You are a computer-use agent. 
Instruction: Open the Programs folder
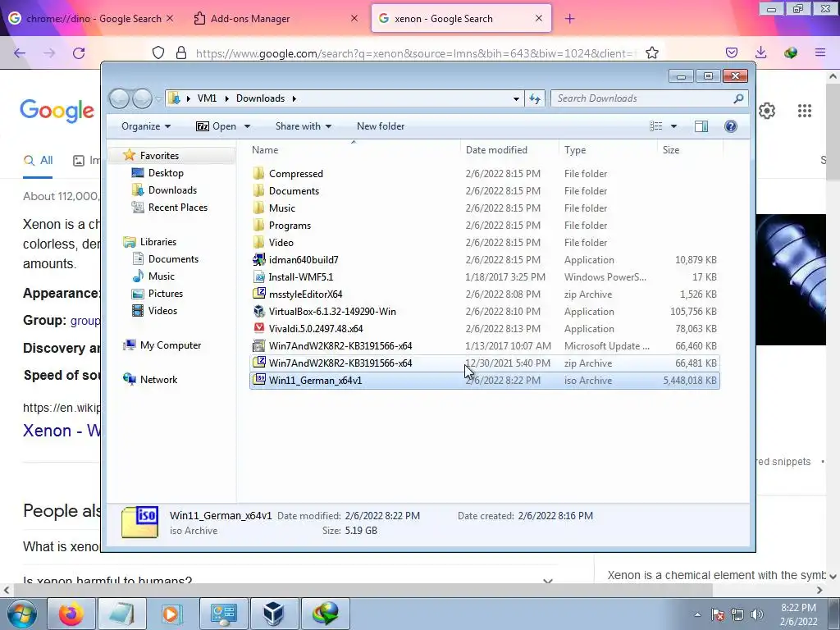[x=290, y=226]
